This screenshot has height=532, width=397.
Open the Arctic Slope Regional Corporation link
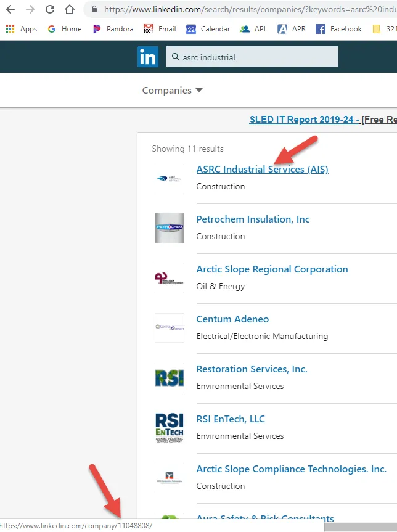[x=272, y=269]
